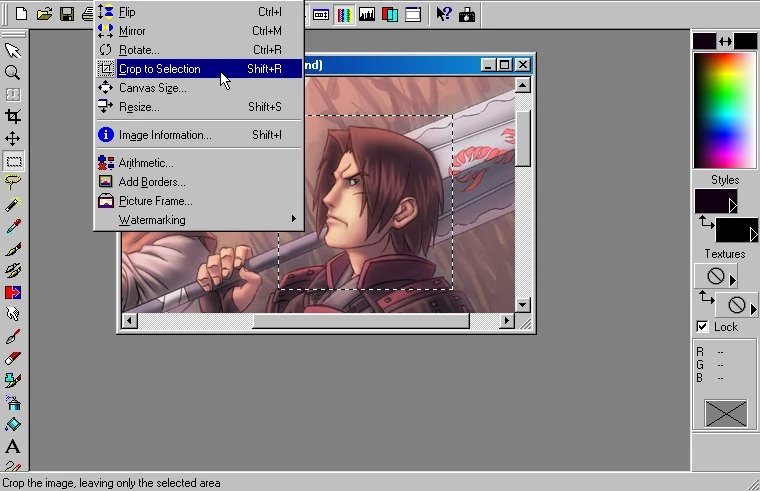Select the Flood Fill tool

point(13,424)
